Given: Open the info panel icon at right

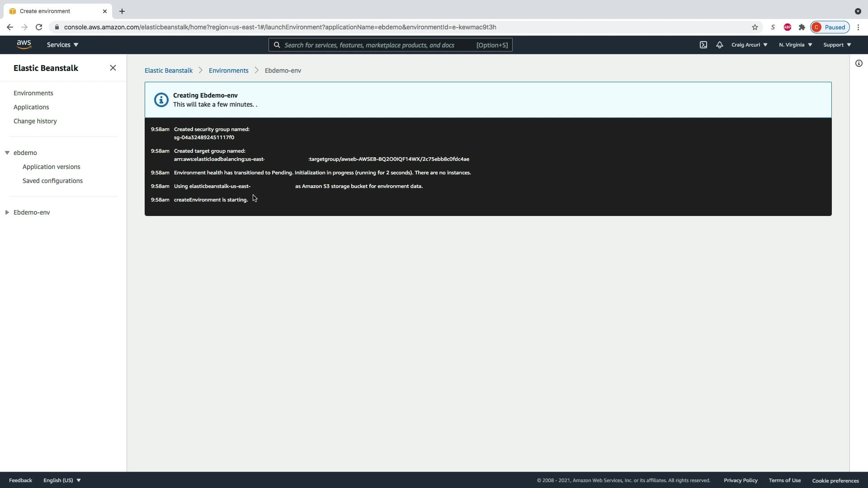Looking at the screenshot, I should point(859,63).
